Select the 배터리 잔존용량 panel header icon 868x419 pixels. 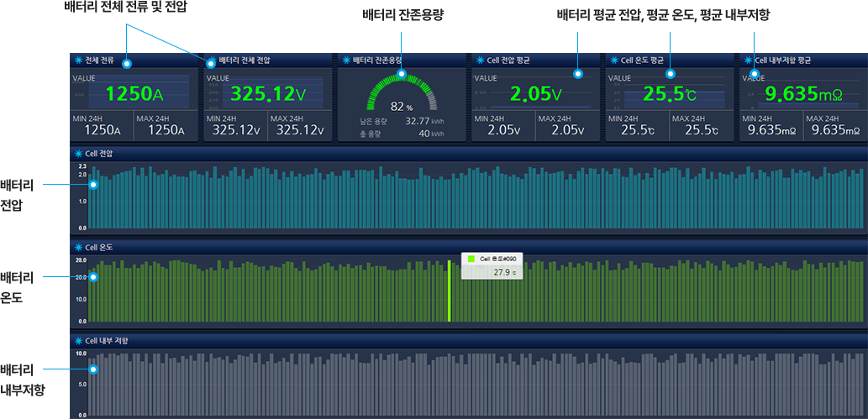(345, 60)
